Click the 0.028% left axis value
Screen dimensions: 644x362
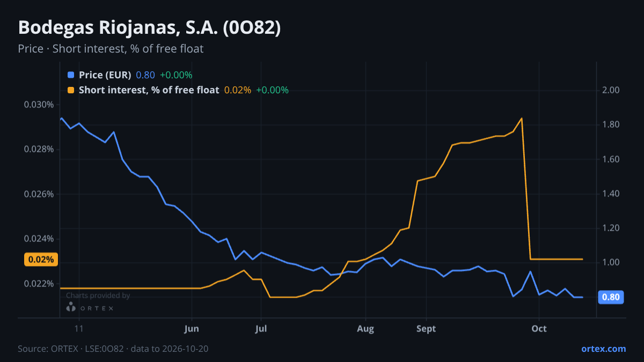pos(39,149)
